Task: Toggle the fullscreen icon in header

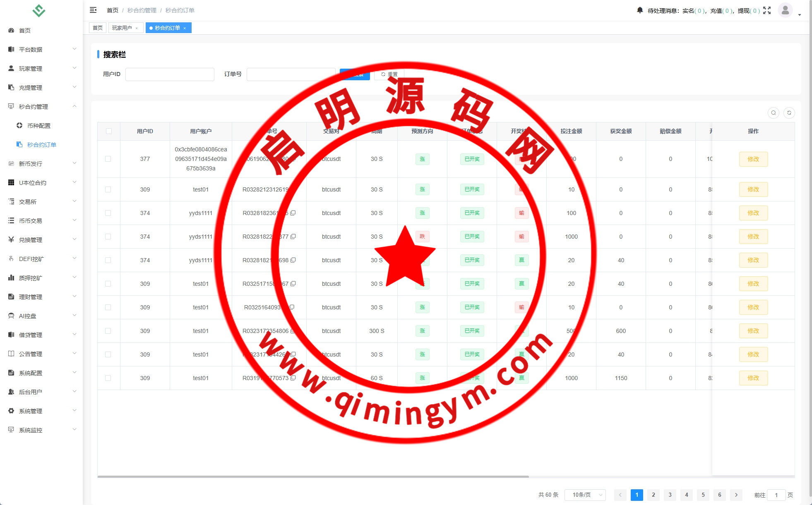Action: (767, 10)
